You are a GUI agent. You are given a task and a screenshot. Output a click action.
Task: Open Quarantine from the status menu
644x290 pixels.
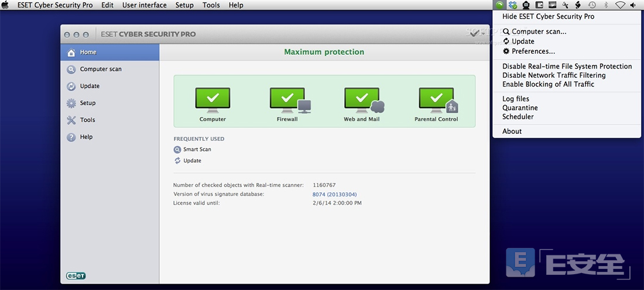pos(567,108)
